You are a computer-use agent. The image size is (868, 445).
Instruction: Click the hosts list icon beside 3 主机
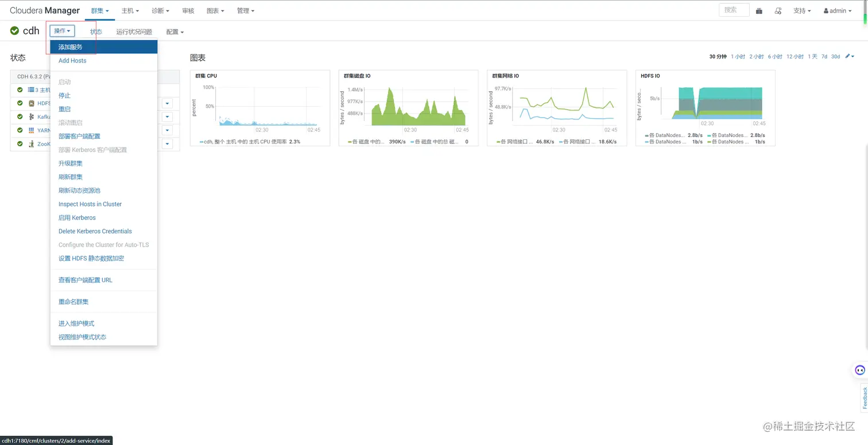(31, 89)
